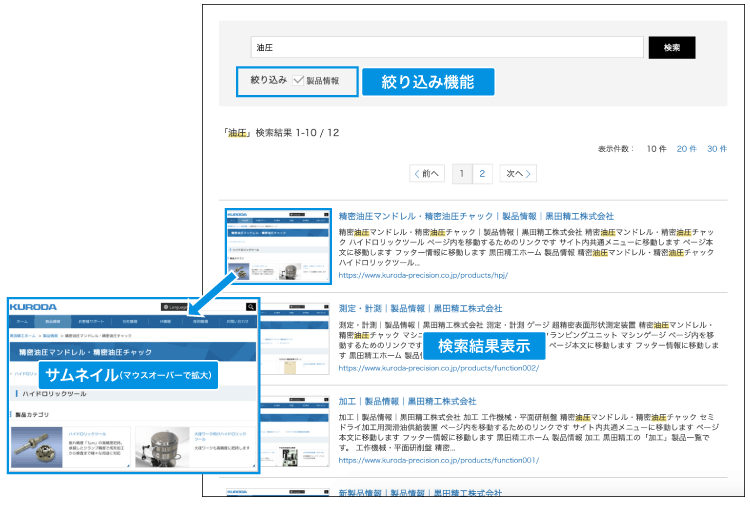Screen dimensions: 750x505
Task: Open the 加工 result thumbnail
Action: (295, 431)
